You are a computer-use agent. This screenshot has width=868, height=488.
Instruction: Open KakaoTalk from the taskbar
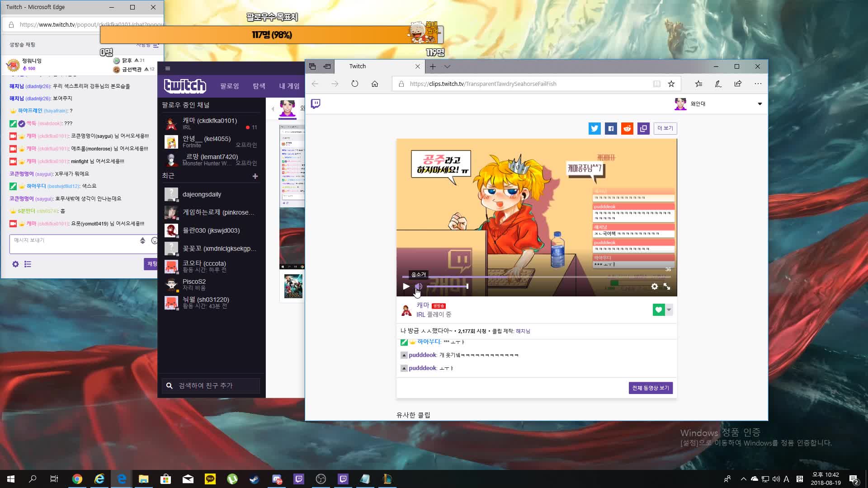point(210,479)
